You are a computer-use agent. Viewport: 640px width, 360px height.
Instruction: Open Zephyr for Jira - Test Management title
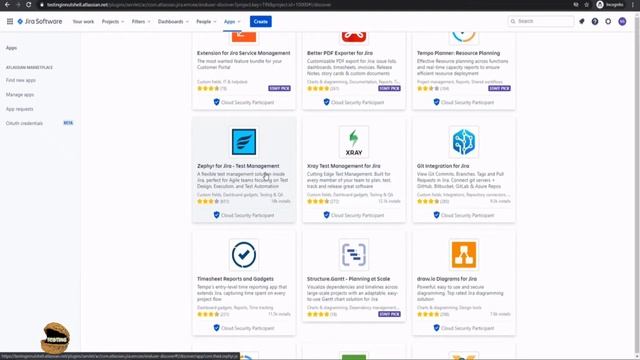click(238, 166)
